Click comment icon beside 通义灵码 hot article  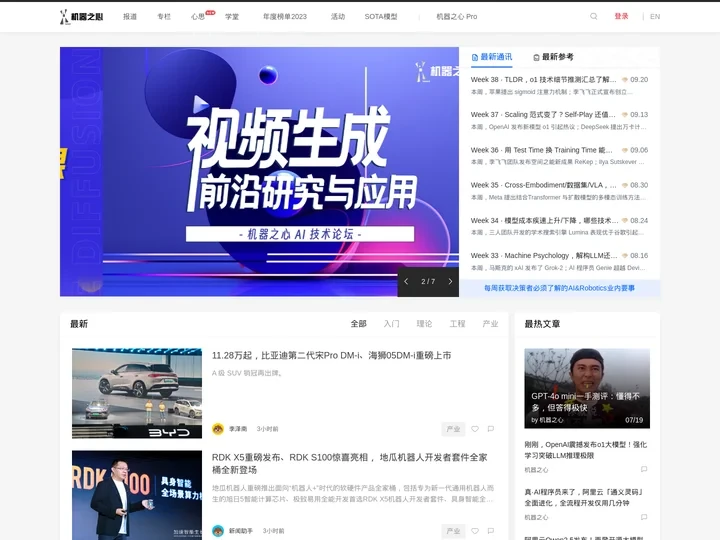point(644,517)
